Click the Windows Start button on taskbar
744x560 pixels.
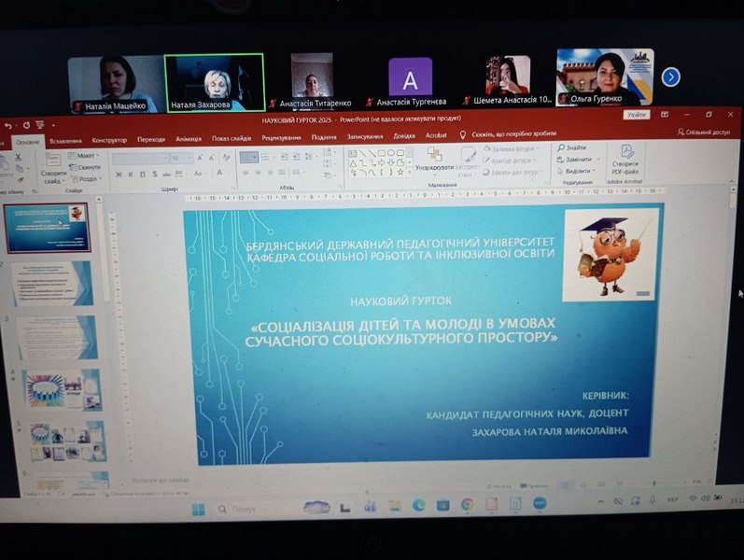point(198,509)
